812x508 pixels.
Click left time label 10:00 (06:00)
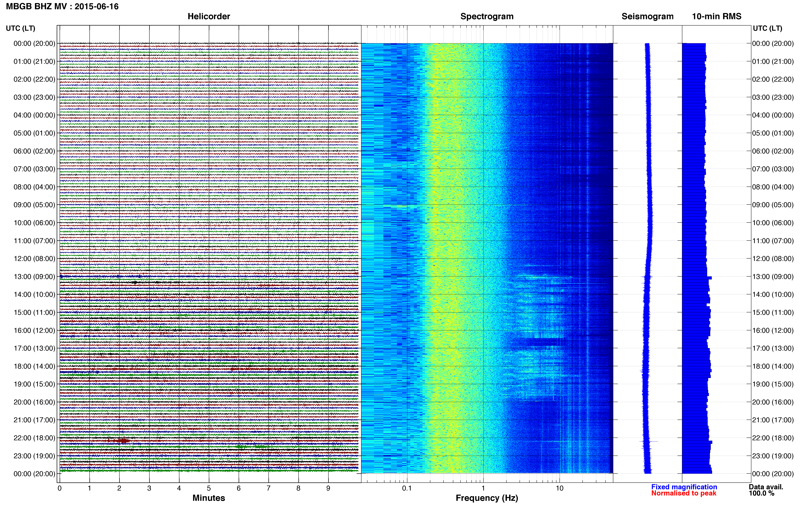(x=34, y=223)
